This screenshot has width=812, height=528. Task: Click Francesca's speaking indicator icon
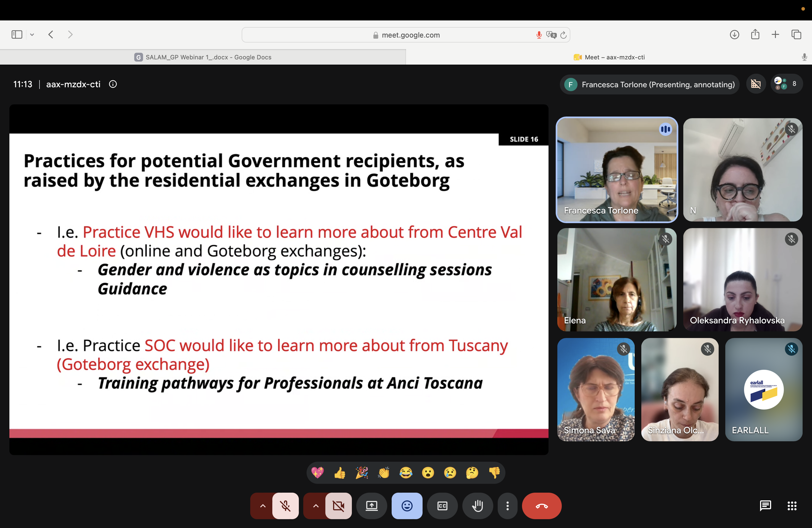(665, 129)
